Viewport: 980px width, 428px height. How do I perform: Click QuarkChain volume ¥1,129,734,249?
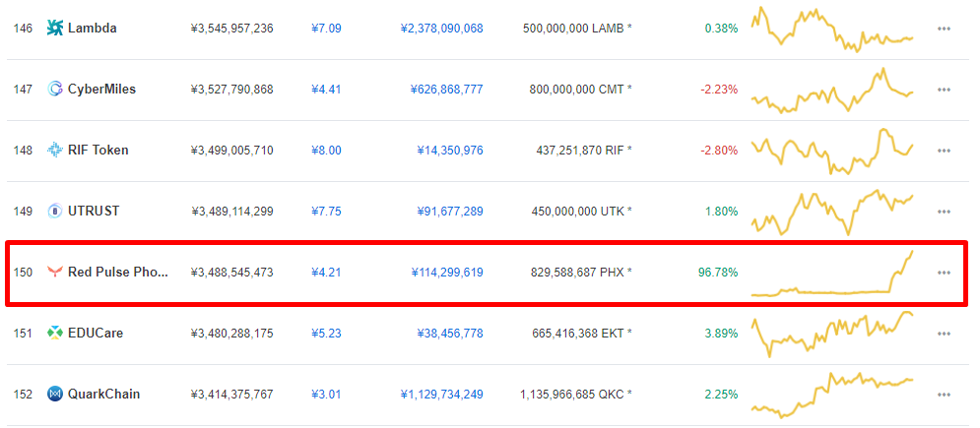(442, 395)
